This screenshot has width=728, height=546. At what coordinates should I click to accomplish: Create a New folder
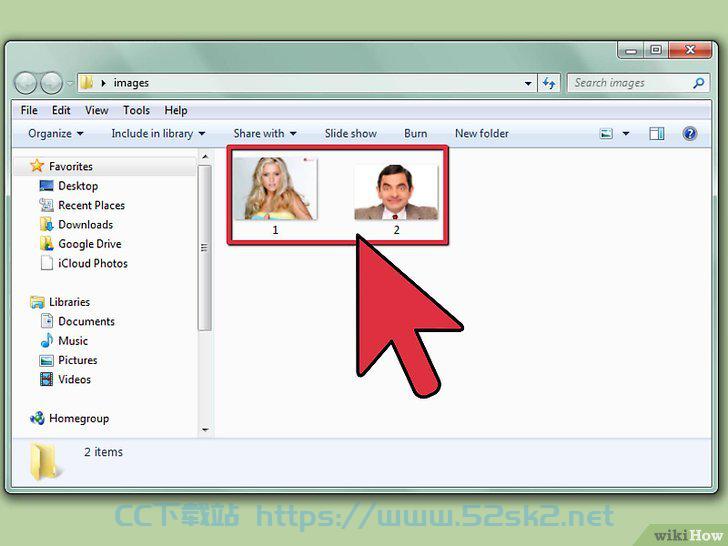pos(481,134)
